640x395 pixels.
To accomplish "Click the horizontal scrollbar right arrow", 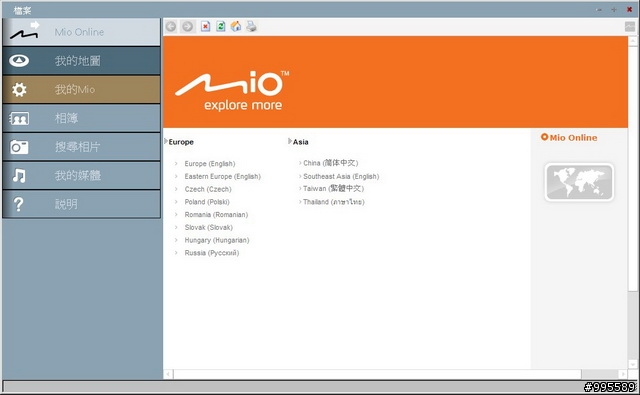I will 622,374.
